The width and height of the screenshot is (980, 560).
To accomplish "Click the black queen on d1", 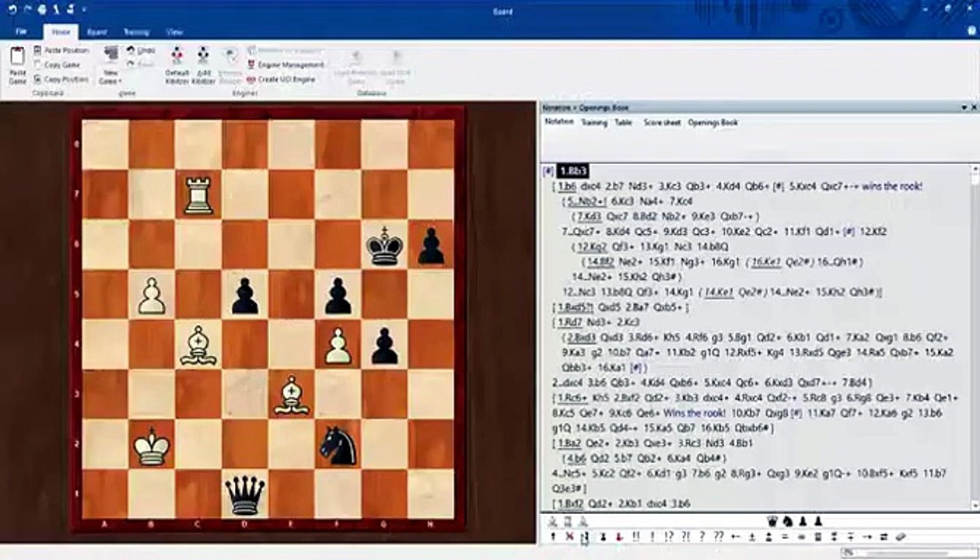I will (x=244, y=495).
